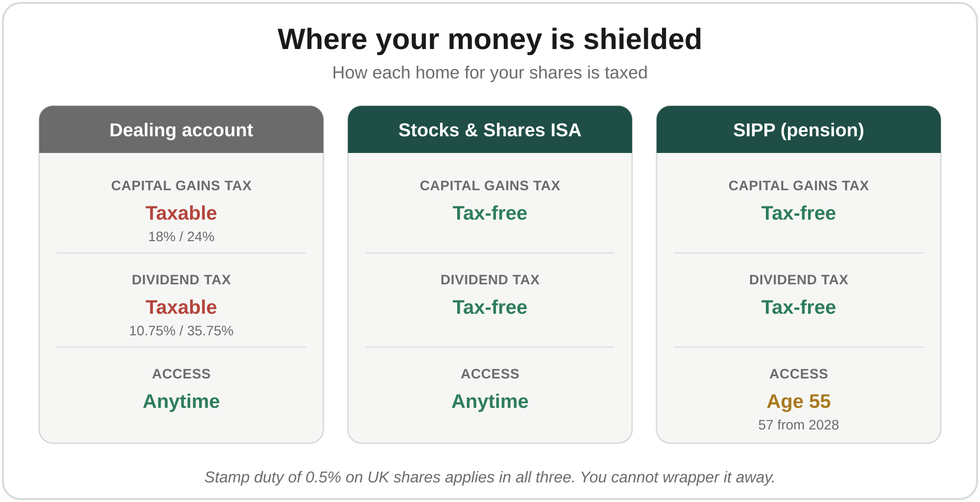
Task: Click ISA Capital Gains Tax Tax-free value
Action: (x=490, y=213)
